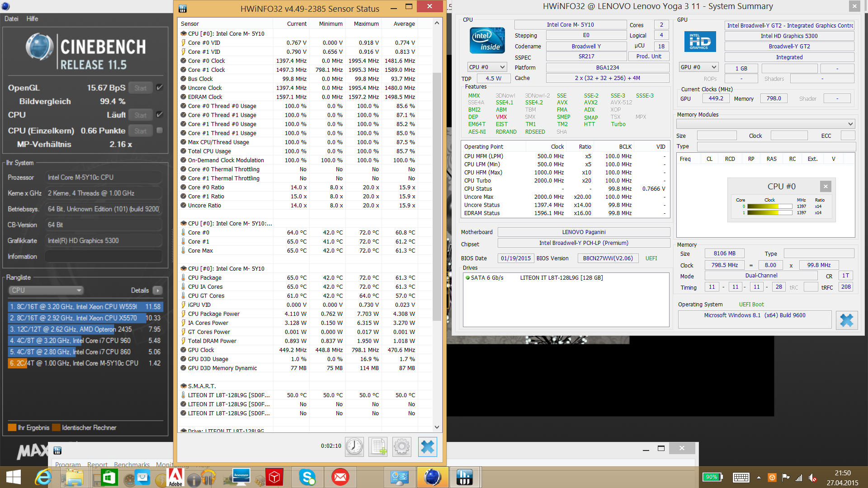Open the GPU #0 selector dropdown
Screen dimensions: 868x488
pyautogui.click(x=698, y=67)
